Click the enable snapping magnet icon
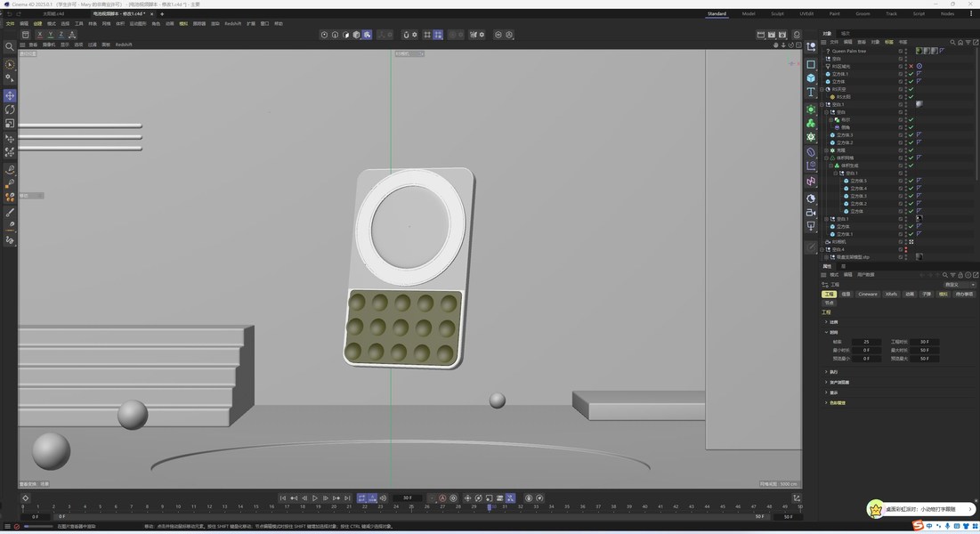The image size is (980, 534). click(406, 35)
